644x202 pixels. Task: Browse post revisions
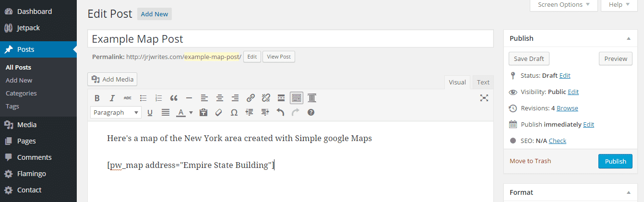pos(567,108)
